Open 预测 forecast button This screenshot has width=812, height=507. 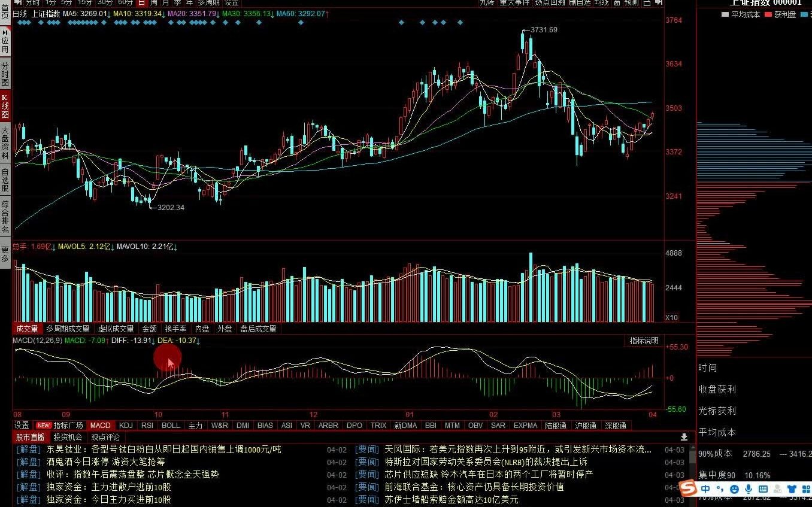[632, 2]
